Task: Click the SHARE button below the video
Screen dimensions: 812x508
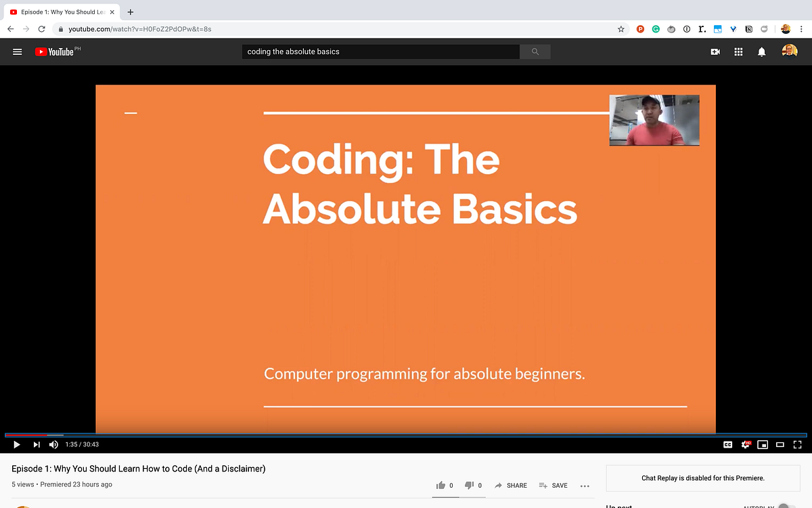Action: coord(511,485)
